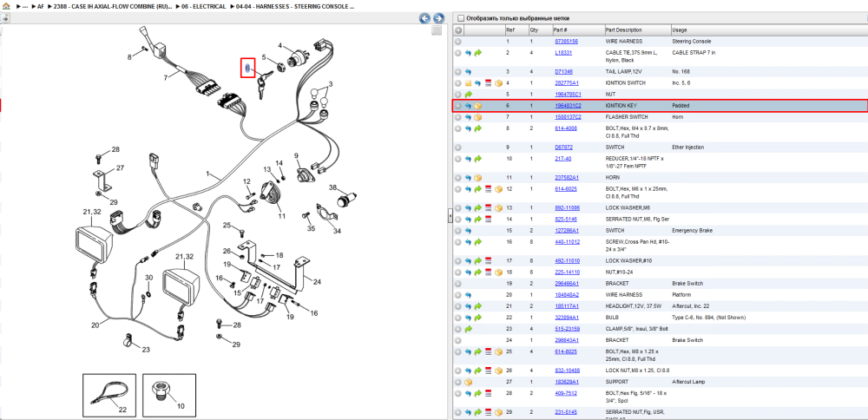This screenshot has height=420, width=868.
Task: Click callout 38 on the diagram
Action: click(x=333, y=187)
